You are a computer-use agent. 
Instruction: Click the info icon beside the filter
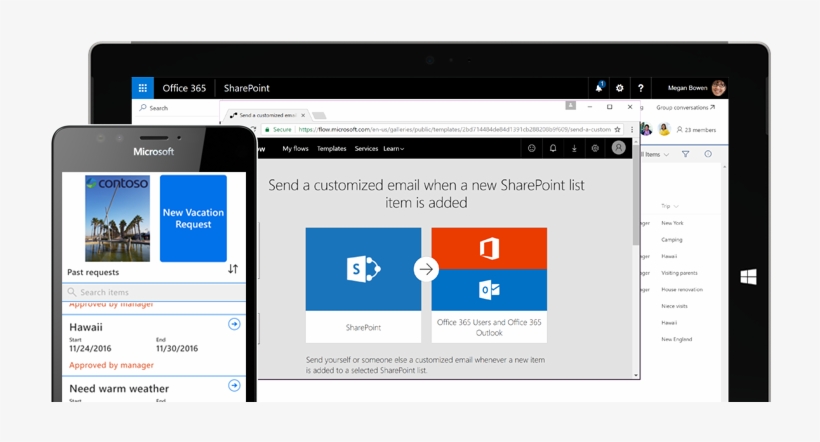708,155
